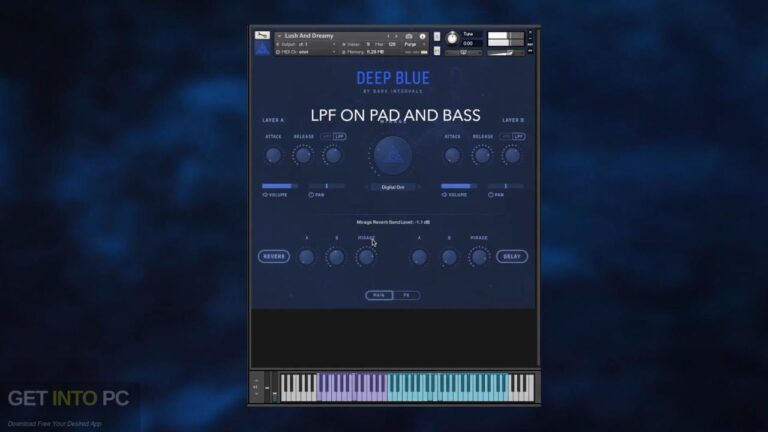Viewport: 768px width, 432px height.
Task: Click Layer B Pan circle icon
Action: point(490,195)
